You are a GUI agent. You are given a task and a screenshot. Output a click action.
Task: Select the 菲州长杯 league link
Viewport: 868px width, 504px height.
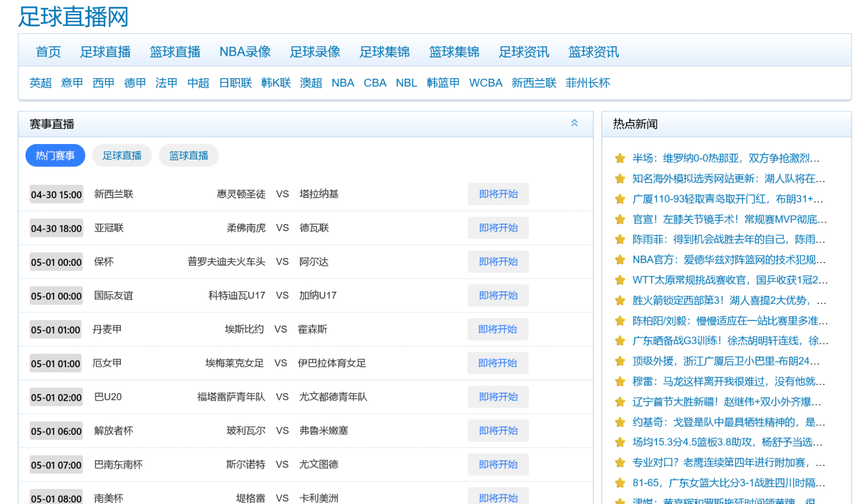(x=588, y=83)
